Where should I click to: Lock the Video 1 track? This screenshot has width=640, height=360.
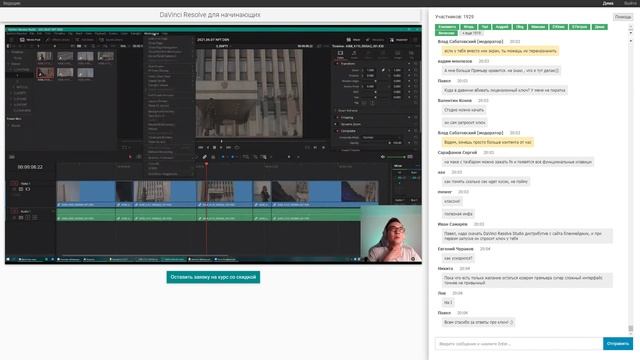tap(15, 189)
